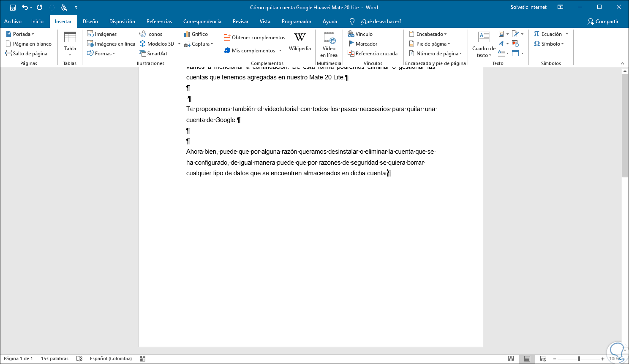
Task: Open the Revisar tab
Action: click(x=240, y=22)
